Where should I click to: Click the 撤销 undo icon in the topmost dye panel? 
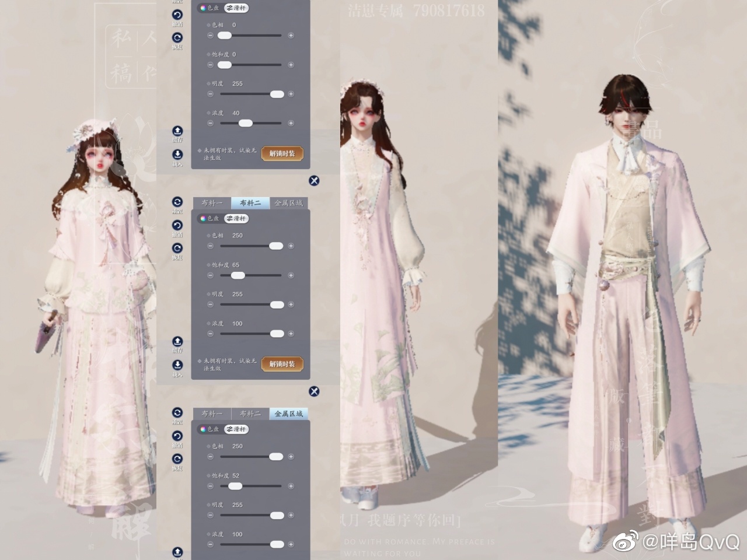tap(177, 15)
